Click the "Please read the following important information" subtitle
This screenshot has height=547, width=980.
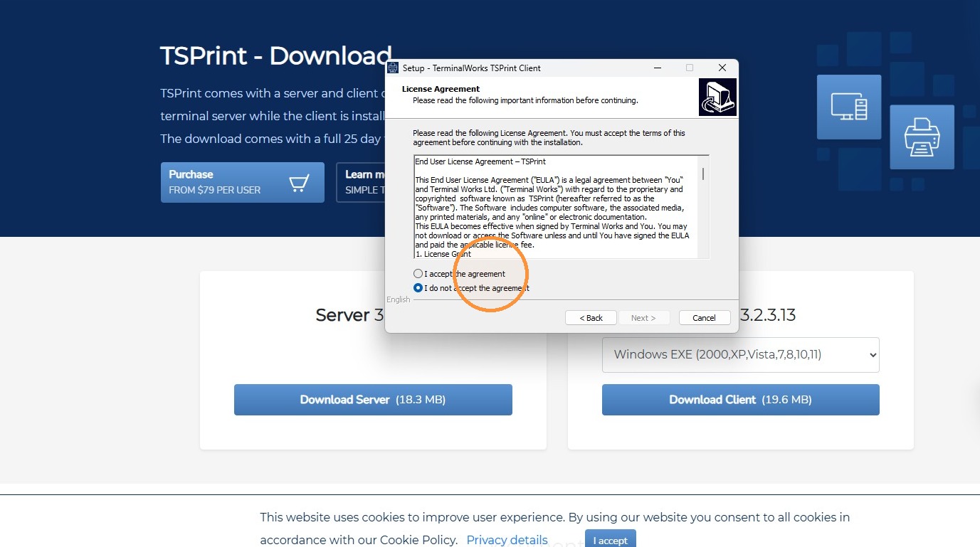pos(525,100)
